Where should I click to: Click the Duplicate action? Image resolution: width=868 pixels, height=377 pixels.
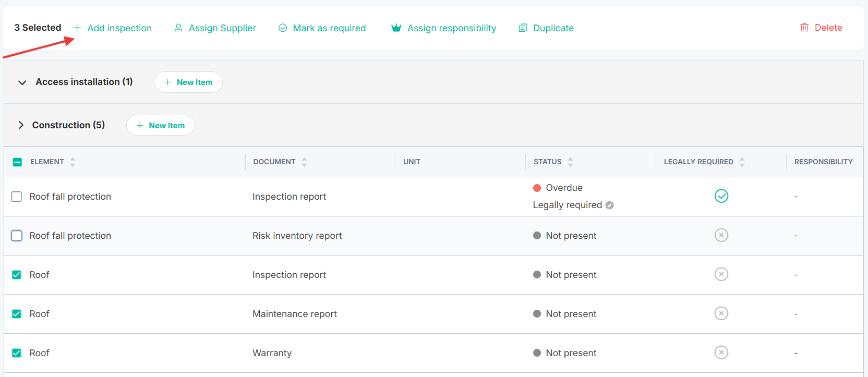[x=546, y=28]
